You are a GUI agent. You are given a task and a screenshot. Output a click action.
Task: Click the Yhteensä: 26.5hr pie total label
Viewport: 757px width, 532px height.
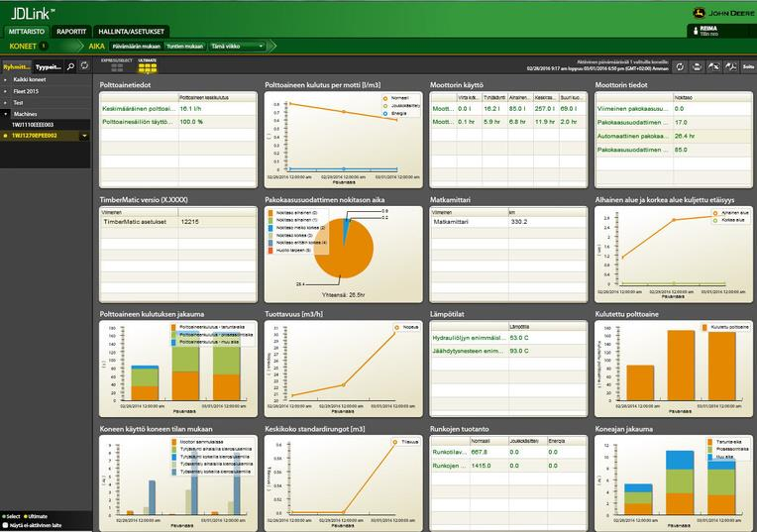343,294
